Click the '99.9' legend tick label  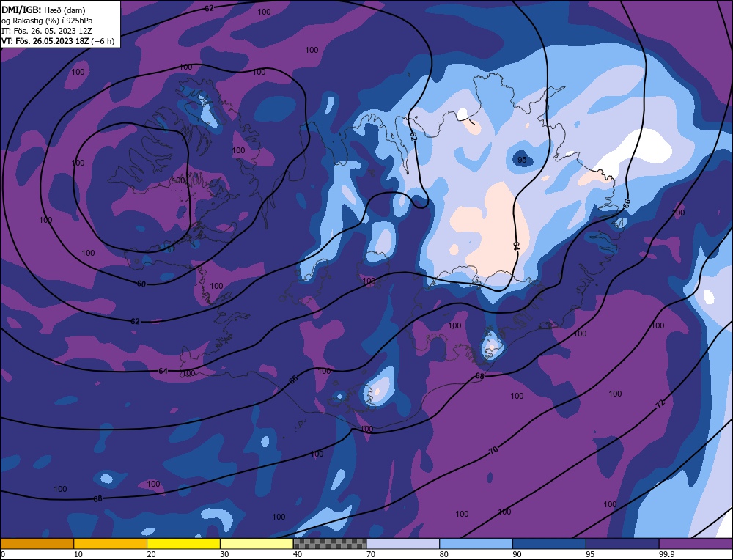tap(666, 554)
